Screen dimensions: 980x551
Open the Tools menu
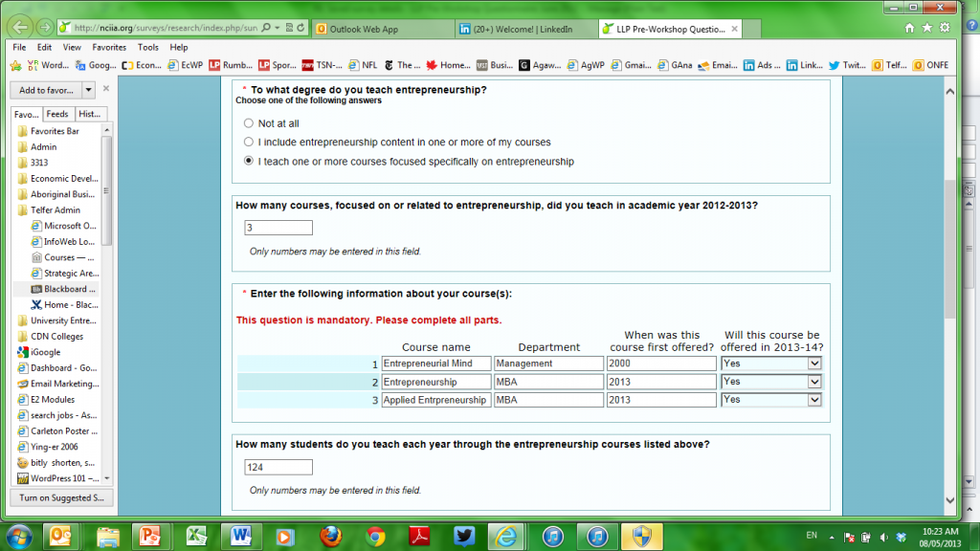[147, 47]
